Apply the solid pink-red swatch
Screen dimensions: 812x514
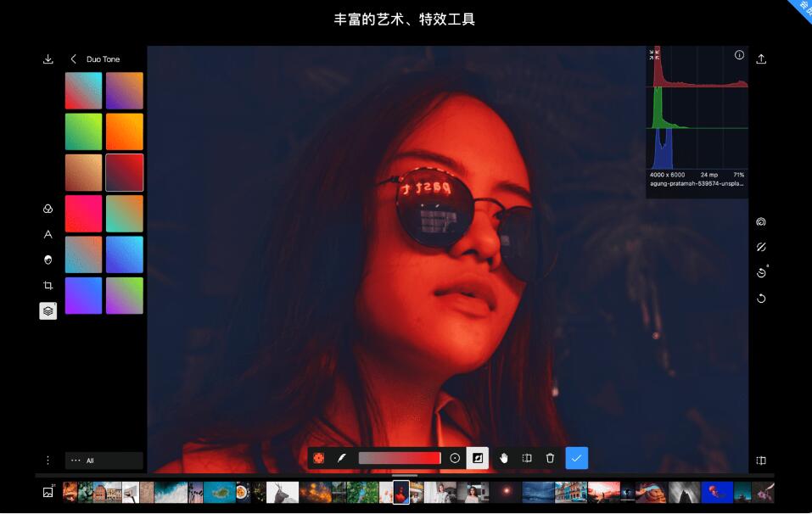[x=83, y=214]
